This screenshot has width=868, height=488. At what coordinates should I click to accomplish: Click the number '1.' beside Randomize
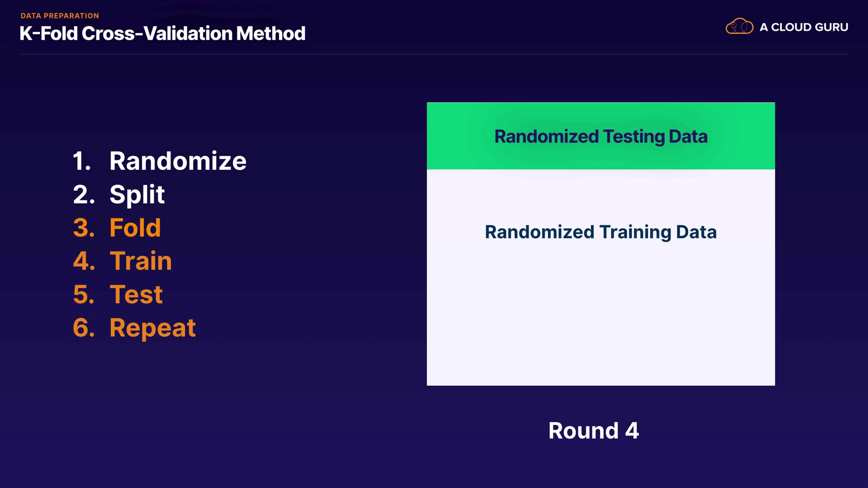click(x=82, y=161)
